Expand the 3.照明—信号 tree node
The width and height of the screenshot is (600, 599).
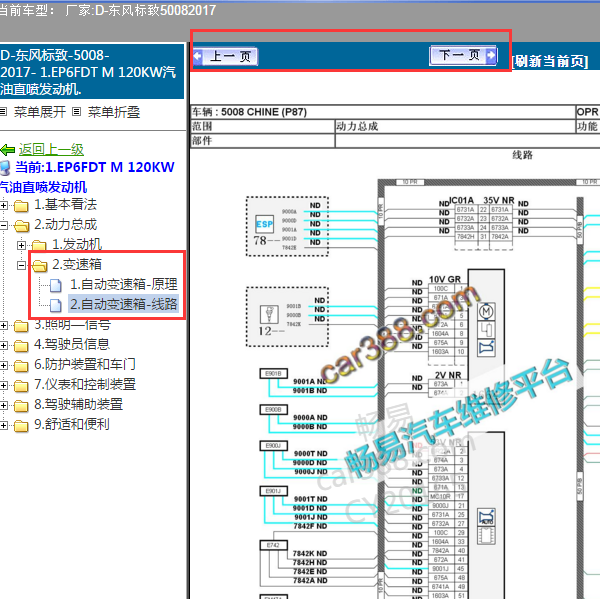tap(3, 326)
